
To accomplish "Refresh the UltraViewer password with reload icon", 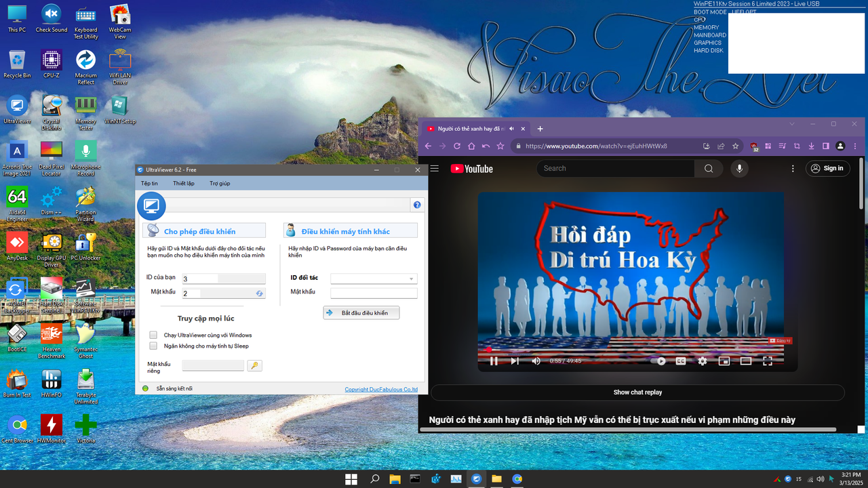I will 259,293.
